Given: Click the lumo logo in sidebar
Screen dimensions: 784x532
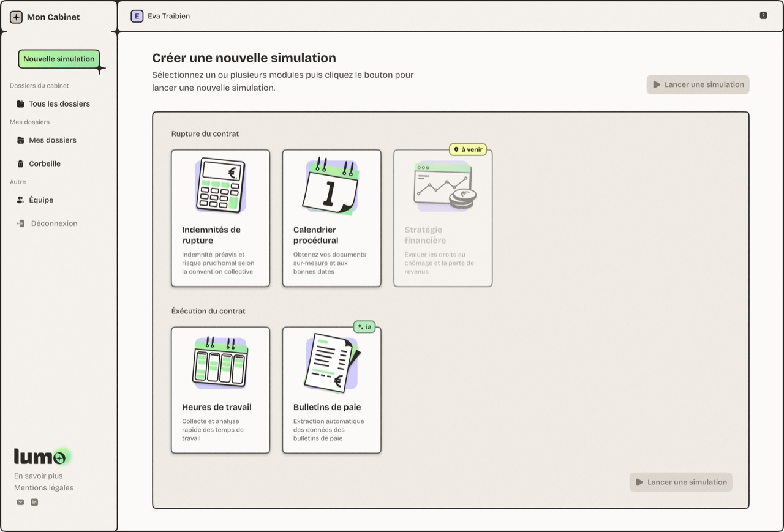Looking at the screenshot, I should 40,457.
